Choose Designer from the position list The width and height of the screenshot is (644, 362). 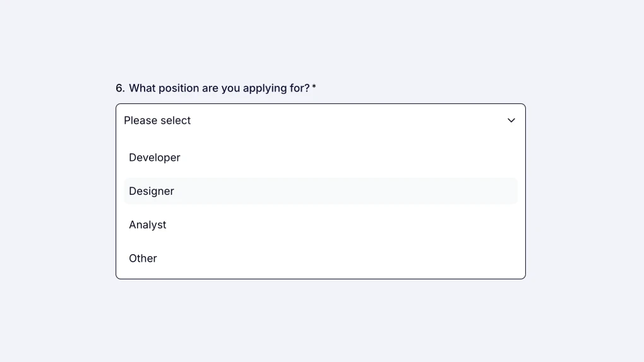[152, 191]
